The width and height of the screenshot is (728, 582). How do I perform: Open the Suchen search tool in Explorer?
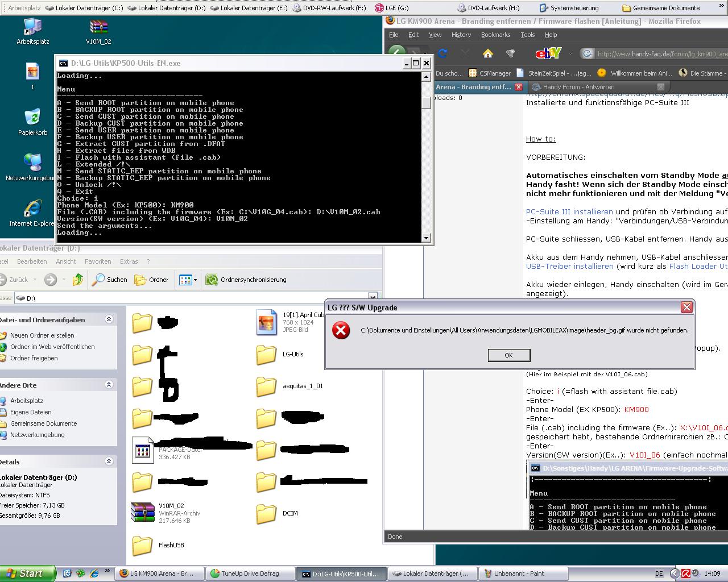coord(110,279)
